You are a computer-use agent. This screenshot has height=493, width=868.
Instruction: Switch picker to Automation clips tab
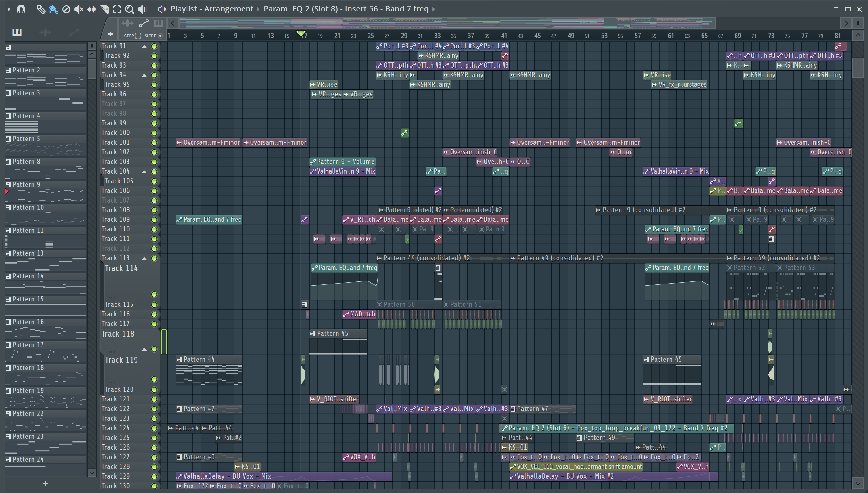pos(74,33)
